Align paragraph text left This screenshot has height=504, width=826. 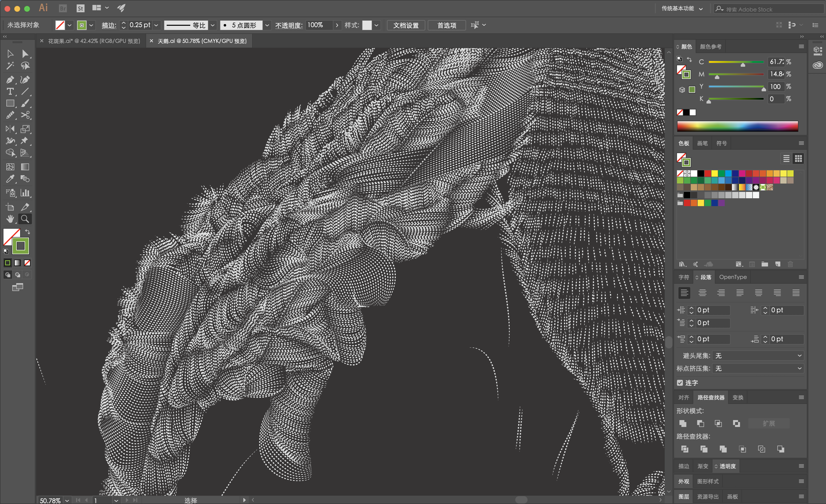click(684, 293)
